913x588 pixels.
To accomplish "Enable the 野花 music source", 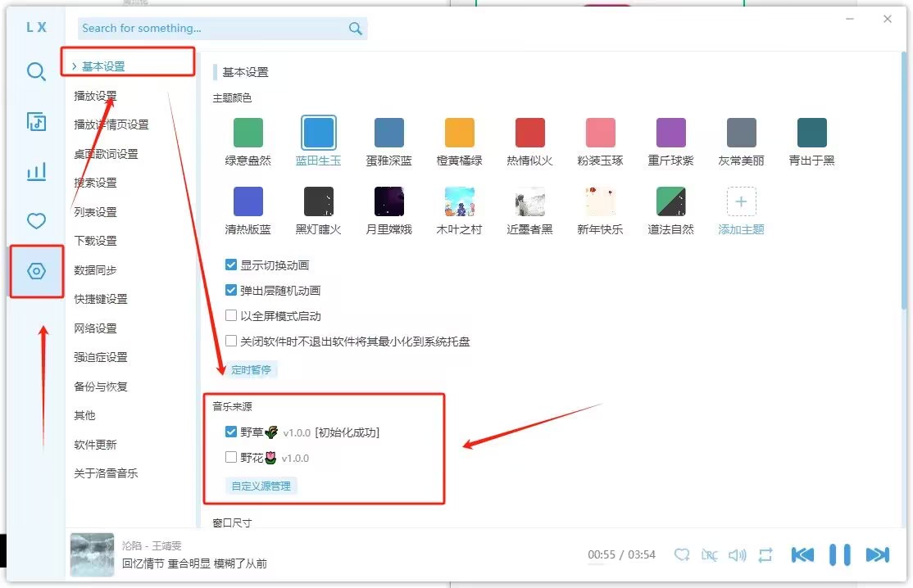I will coord(230,458).
